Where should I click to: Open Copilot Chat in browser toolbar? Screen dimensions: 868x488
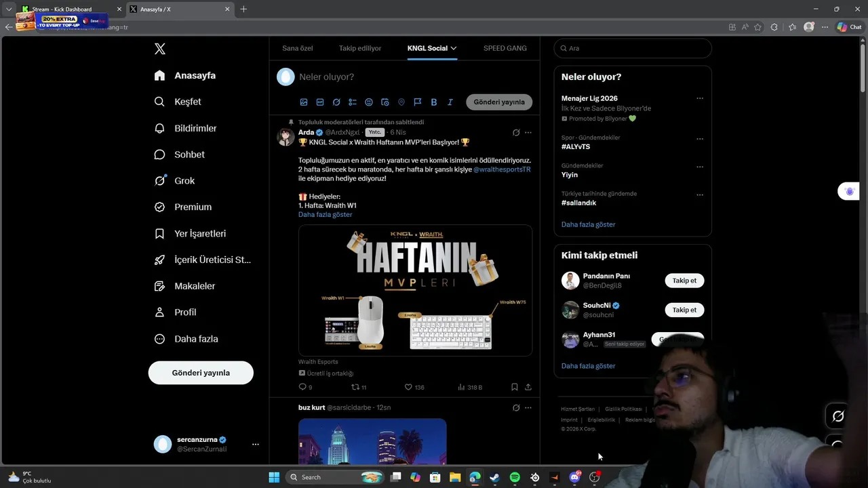(x=849, y=27)
